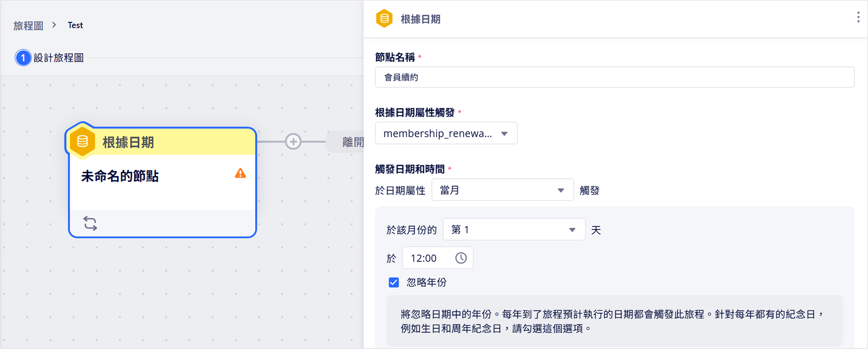Viewport: 868px width, 349px height.
Task: Click the node's yellow hexagon database icon
Action: click(x=83, y=142)
